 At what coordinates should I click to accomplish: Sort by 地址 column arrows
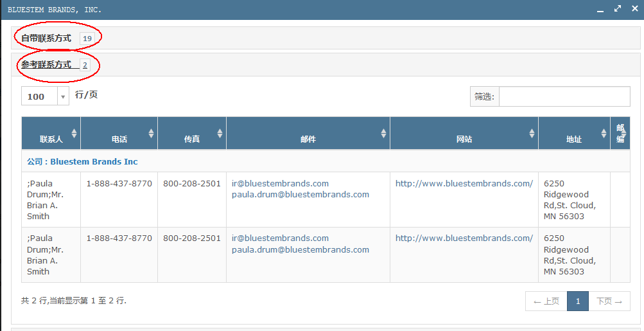(604, 133)
